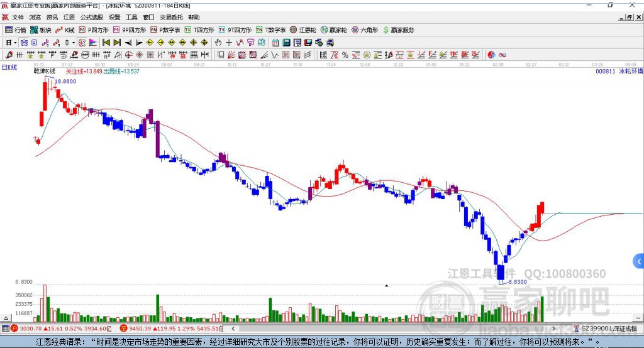The height and width of the screenshot is (348, 644).
Task: Click the 出局线=13.537 indicator label
Action: (x=121, y=71)
